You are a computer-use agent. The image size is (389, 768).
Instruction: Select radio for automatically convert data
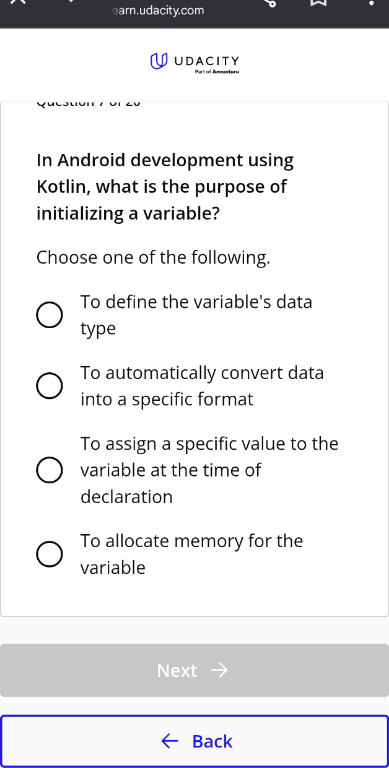click(x=49, y=386)
